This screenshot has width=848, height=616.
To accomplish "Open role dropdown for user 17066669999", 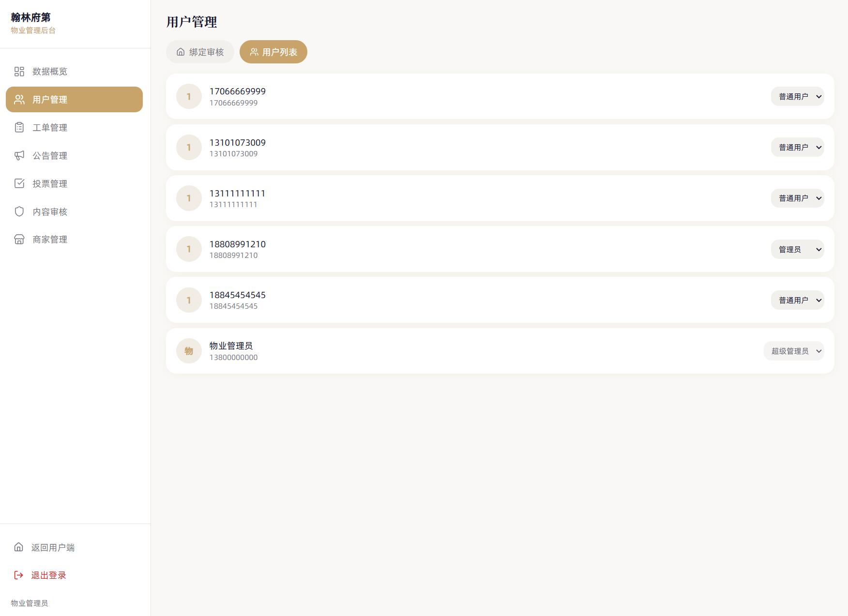I will (797, 96).
